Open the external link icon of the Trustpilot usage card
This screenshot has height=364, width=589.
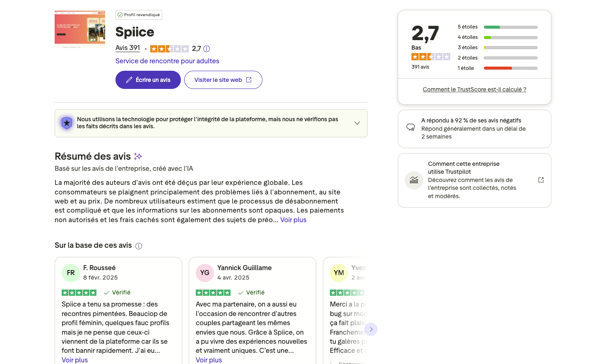click(541, 180)
